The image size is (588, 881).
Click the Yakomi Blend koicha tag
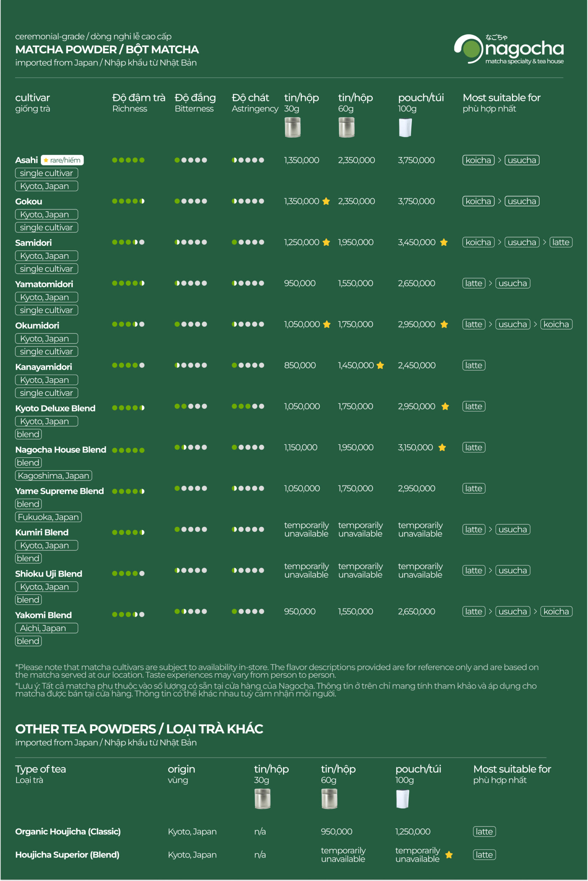556,611
